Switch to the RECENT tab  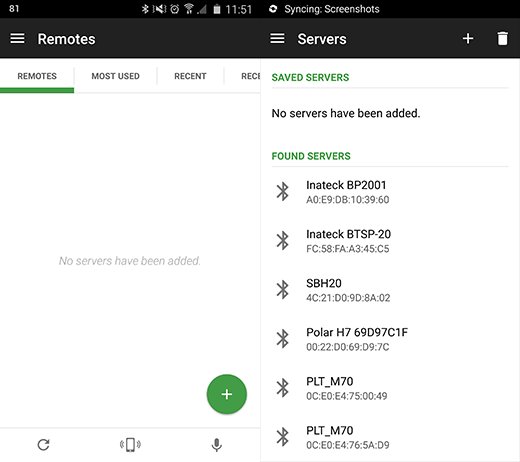[190, 76]
